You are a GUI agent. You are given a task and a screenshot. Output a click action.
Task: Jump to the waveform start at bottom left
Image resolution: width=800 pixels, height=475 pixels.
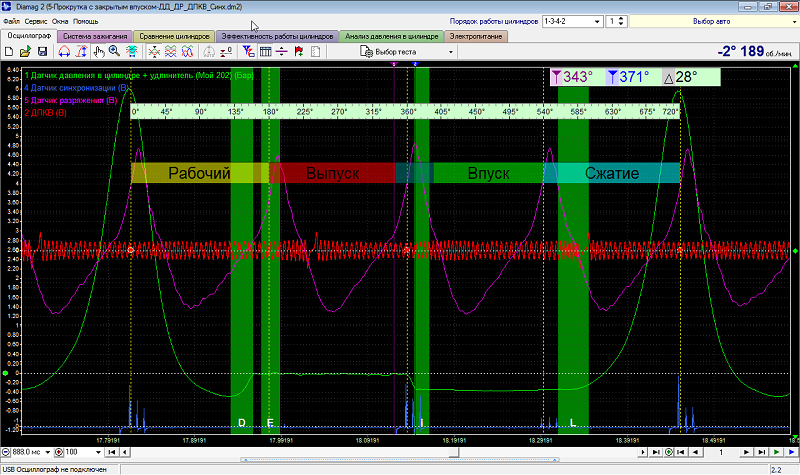pyautogui.click(x=112, y=452)
